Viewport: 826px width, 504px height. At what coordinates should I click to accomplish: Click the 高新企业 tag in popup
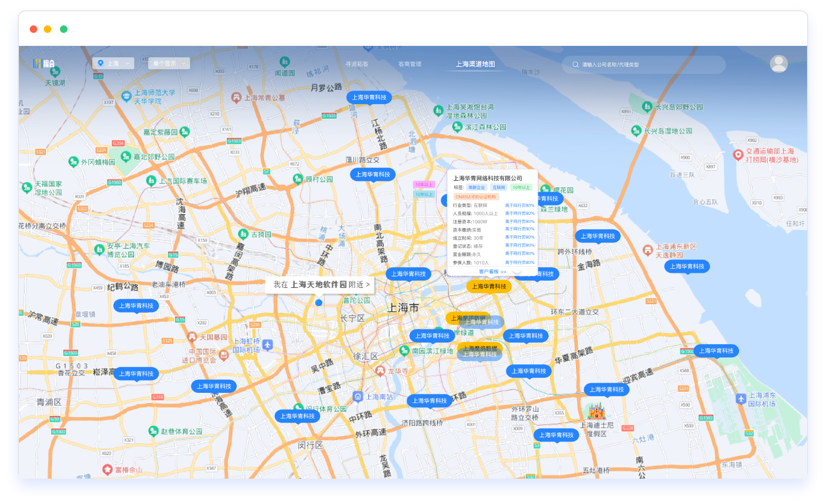pyautogui.click(x=476, y=188)
